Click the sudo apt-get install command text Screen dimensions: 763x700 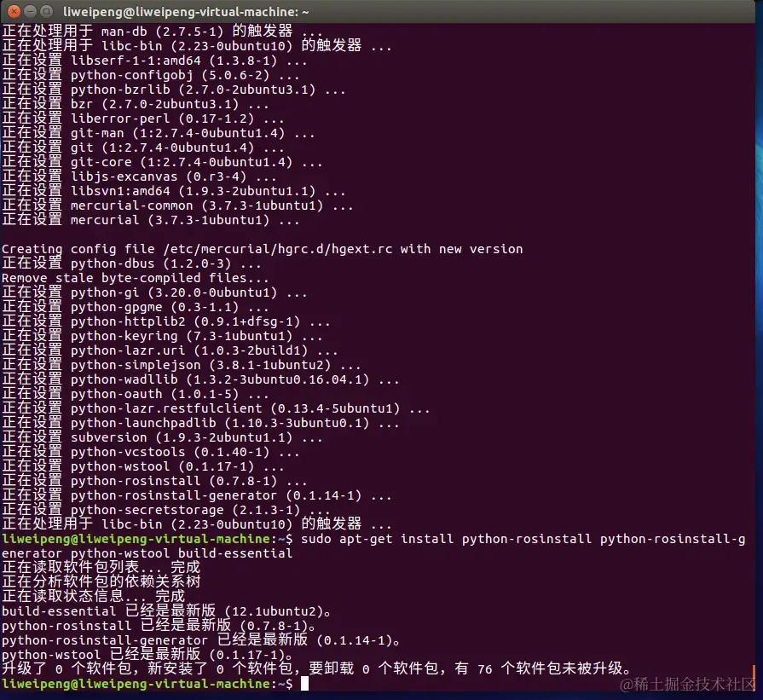pyautogui.click(x=523, y=539)
